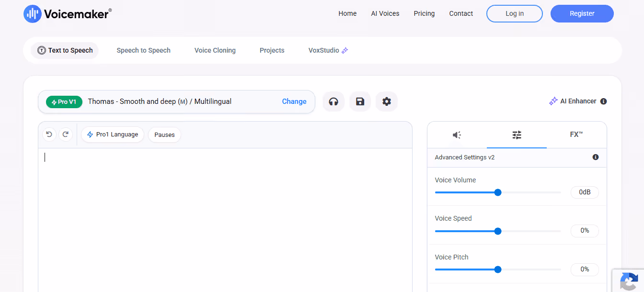The width and height of the screenshot is (644, 292).
Task: Open the Voice Cloning tab
Action: [215, 50]
